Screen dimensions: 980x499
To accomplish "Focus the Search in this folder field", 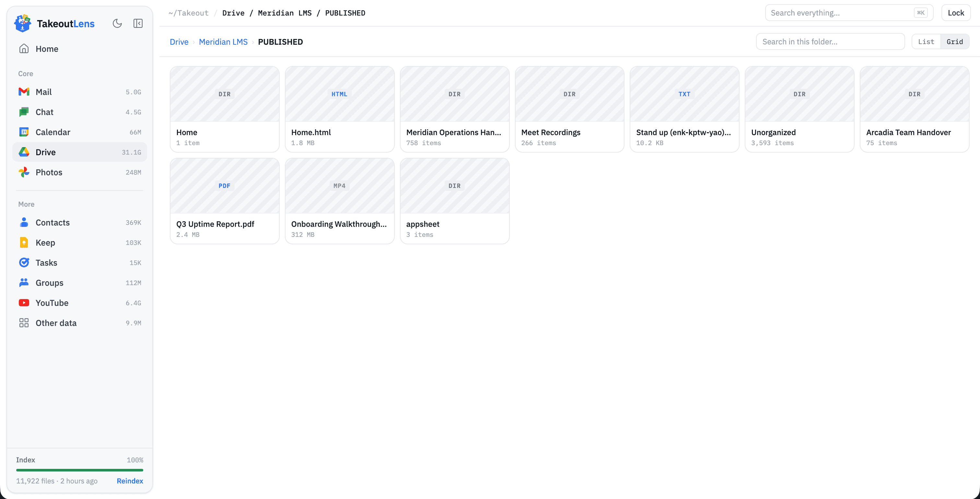I will click(830, 41).
